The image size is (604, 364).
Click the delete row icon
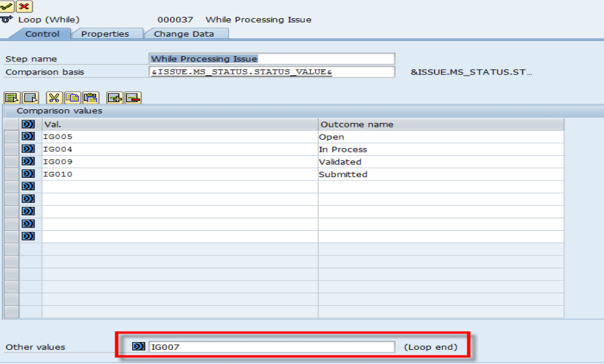pyautogui.click(x=133, y=98)
